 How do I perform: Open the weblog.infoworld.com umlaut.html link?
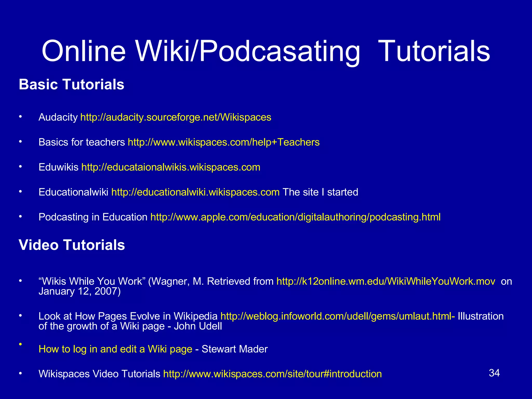pos(338,316)
